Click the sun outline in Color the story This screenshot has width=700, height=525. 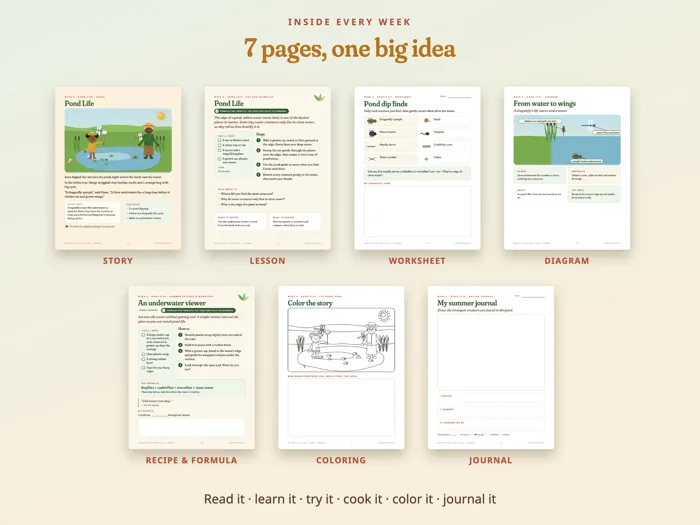coord(383,316)
